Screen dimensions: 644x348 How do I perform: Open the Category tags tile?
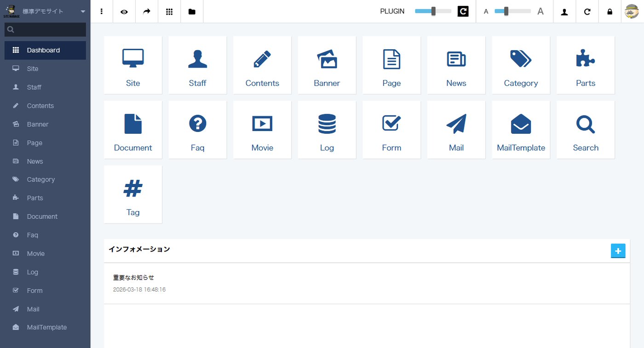click(x=521, y=65)
